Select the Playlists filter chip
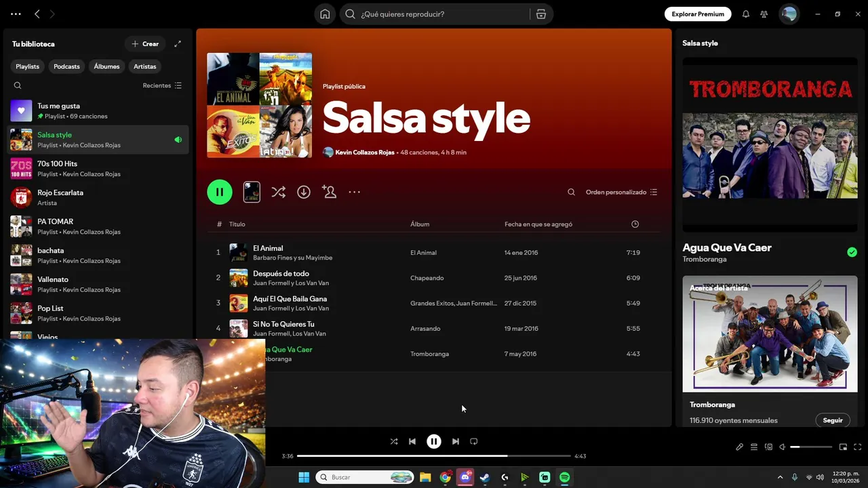Image resolution: width=868 pixels, height=488 pixels. pos(28,66)
